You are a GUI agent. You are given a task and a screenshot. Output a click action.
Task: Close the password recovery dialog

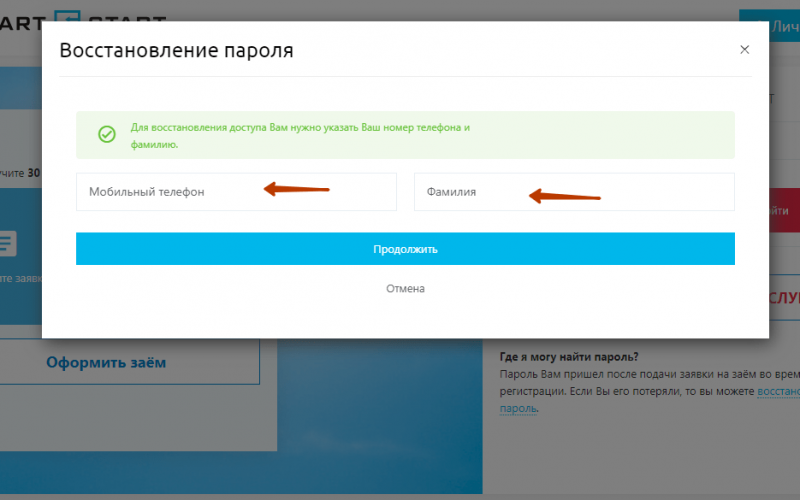(x=744, y=49)
